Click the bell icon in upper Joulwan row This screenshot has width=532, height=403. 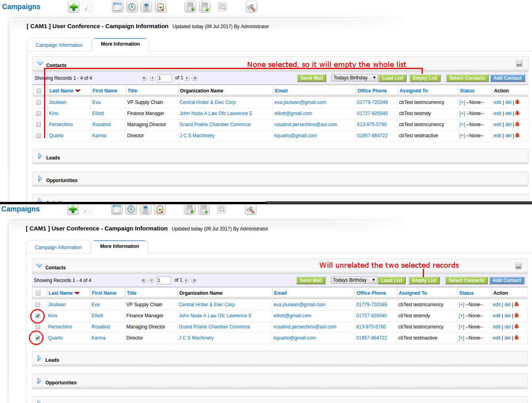pos(517,102)
